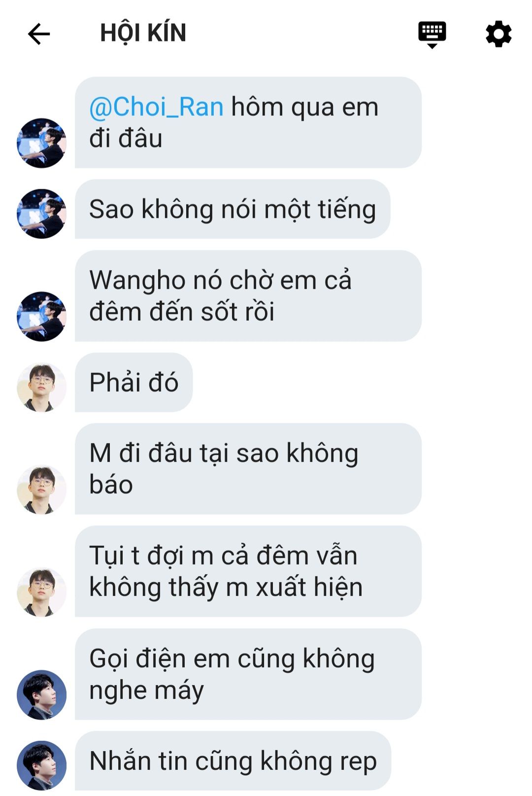
Task: Tap avatar beside 'Tụi t đợi m' message
Action: pyautogui.click(x=41, y=592)
